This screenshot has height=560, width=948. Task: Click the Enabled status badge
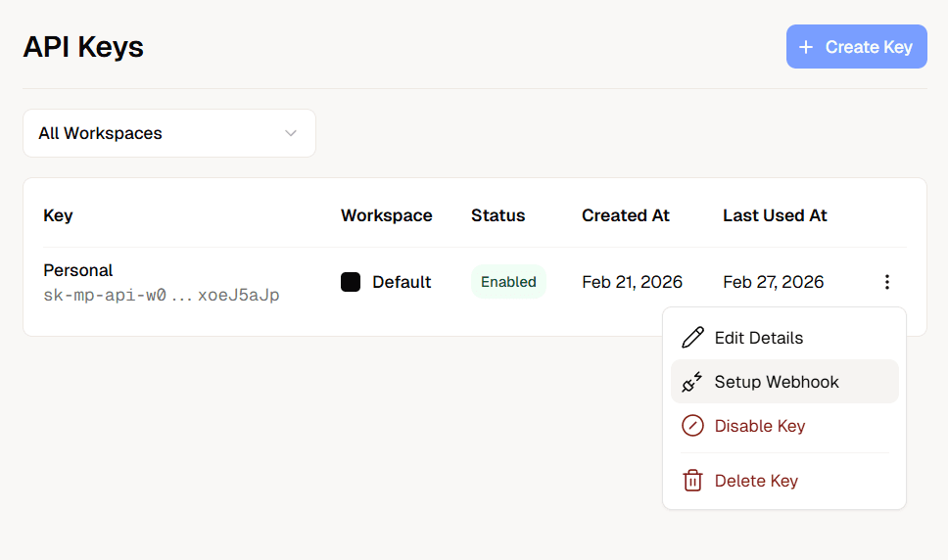[x=508, y=282]
